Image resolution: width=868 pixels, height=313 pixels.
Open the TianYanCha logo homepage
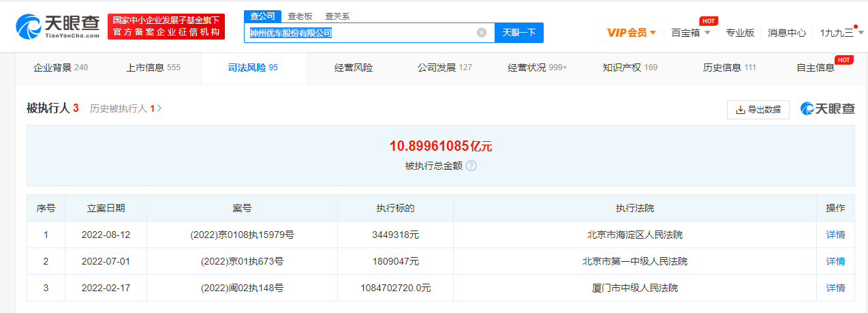[x=58, y=26]
